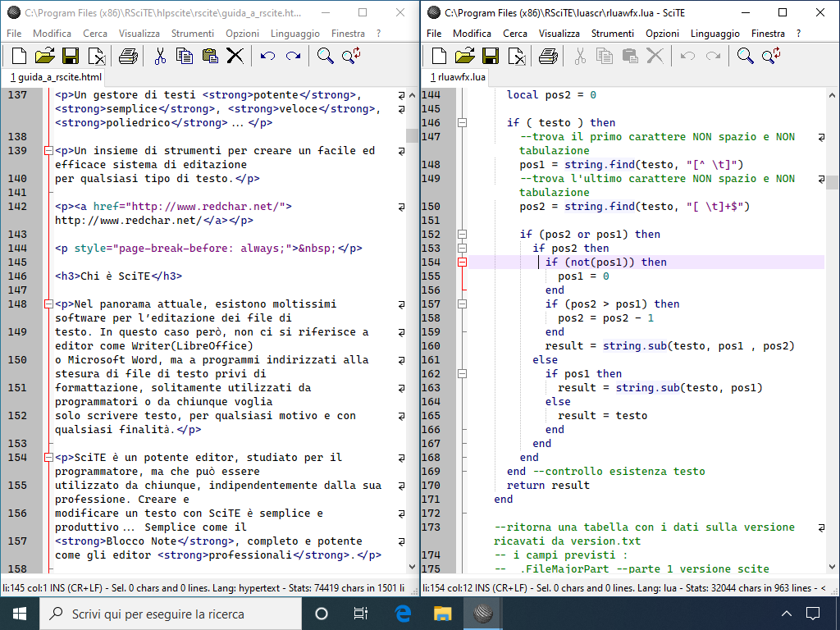Select the guida_a_rscite.html document tab
The image size is (840, 630).
(x=57, y=77)
